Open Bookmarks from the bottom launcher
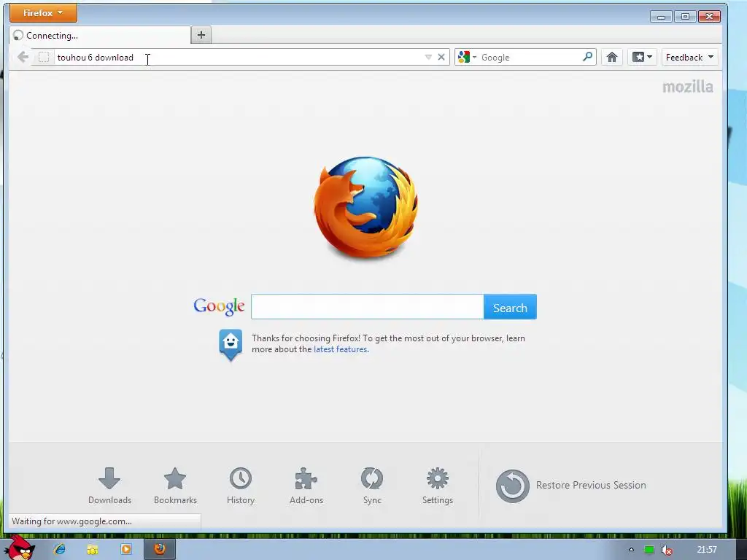This screenshot has height=560, width=747. pos(175,486)
